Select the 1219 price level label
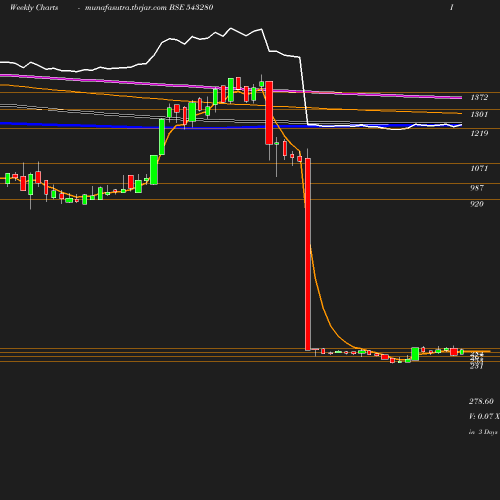 (x=479, y=133)
